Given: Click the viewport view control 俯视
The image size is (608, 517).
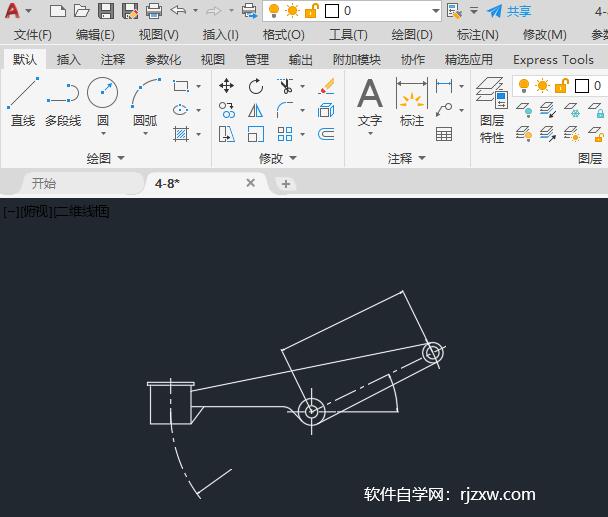Looking at the screenshot, I should tap(36, 212).
